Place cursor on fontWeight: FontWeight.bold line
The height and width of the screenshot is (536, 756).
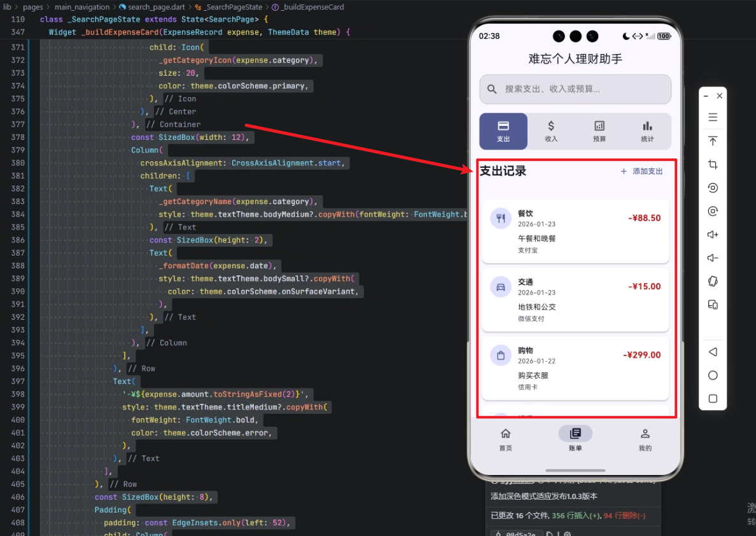(x=195, y=420)
